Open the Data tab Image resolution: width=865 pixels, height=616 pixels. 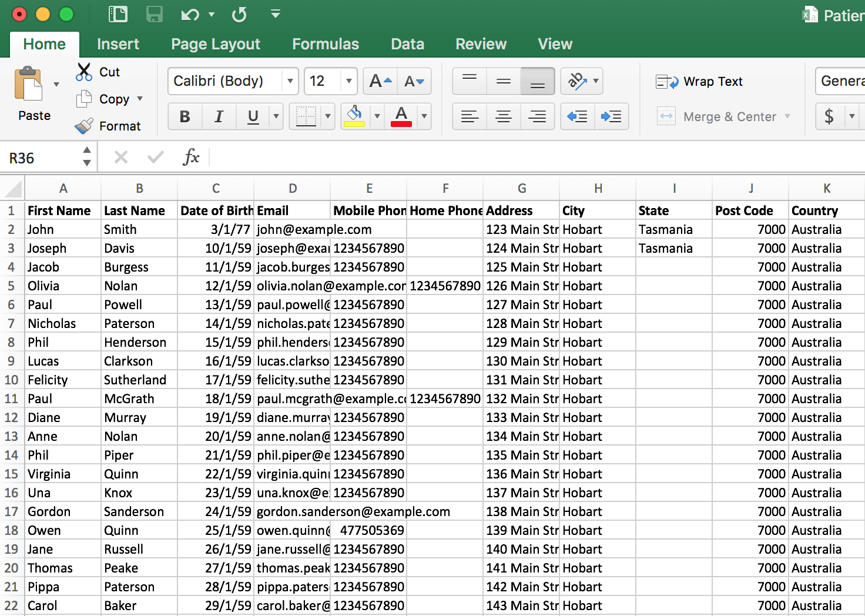tap(408, 44)
